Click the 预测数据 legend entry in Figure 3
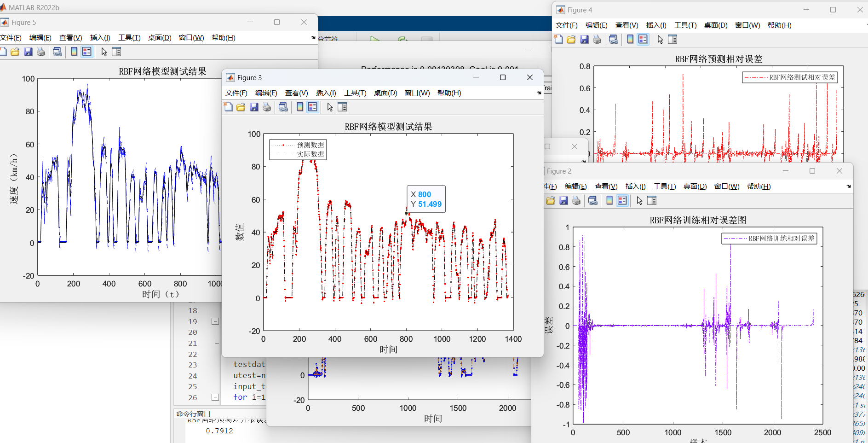 pos(310,145)
